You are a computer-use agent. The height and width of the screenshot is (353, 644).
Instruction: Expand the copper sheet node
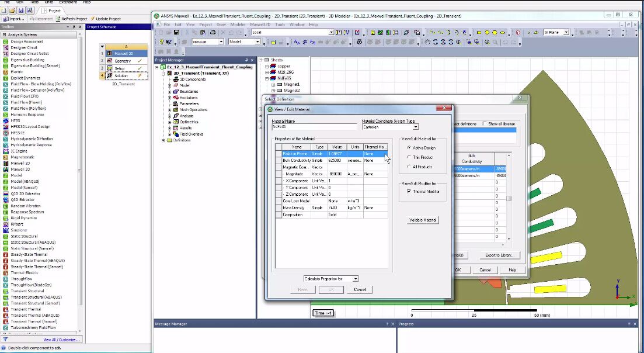click(x=267, y=66)
